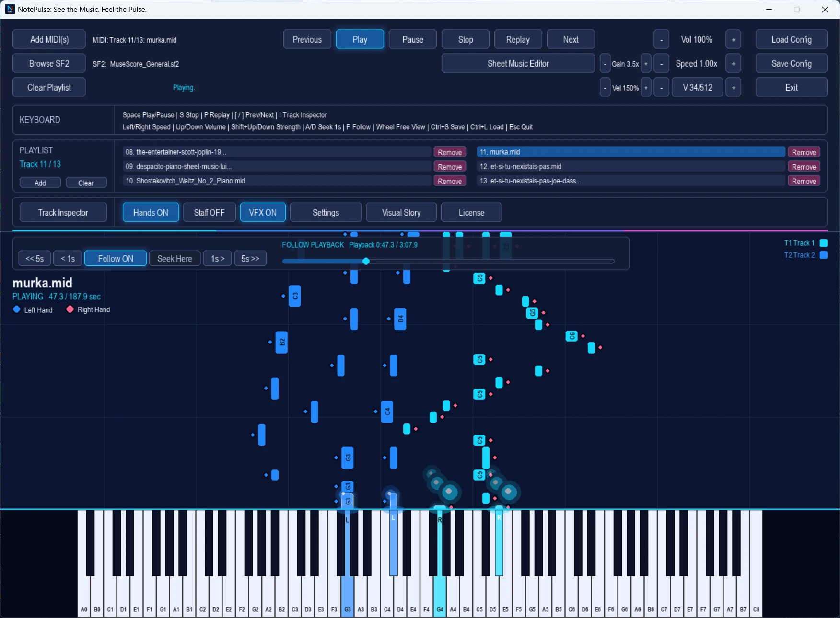Select 10. Shostakovitch_Waltz_No_2_Piano.mid in playlist
Viewport: 840px width, 618px height.
pyautogui.click(x=277, y=181)
